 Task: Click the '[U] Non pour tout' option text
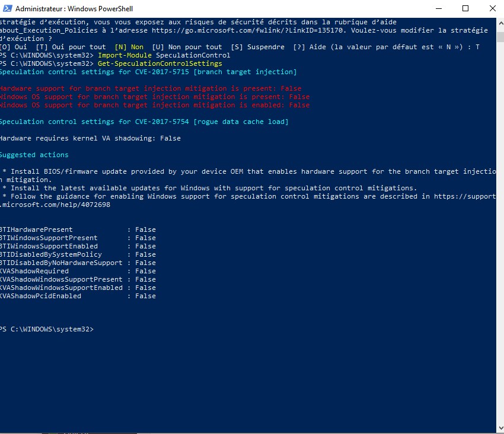(x=187, y=47)
